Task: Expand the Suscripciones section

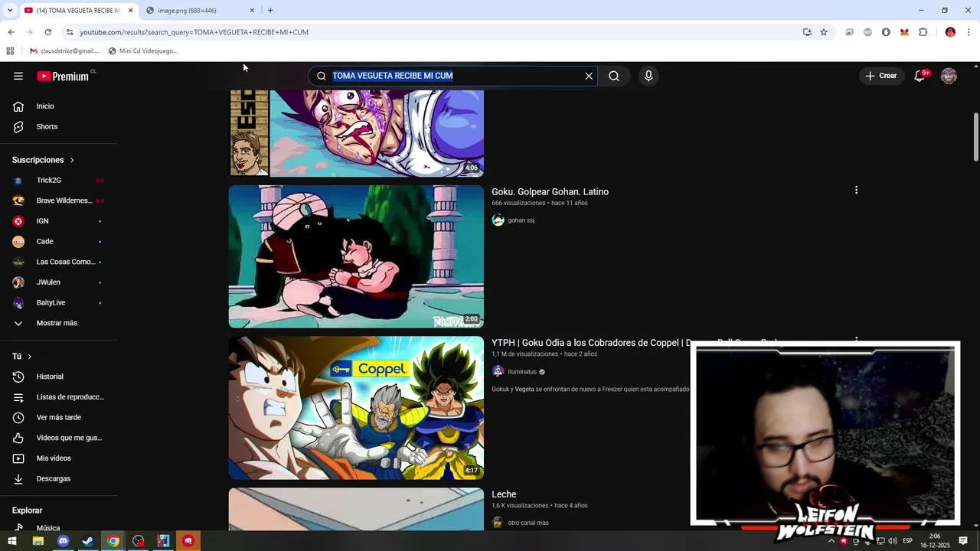Action: click(43, 160)
